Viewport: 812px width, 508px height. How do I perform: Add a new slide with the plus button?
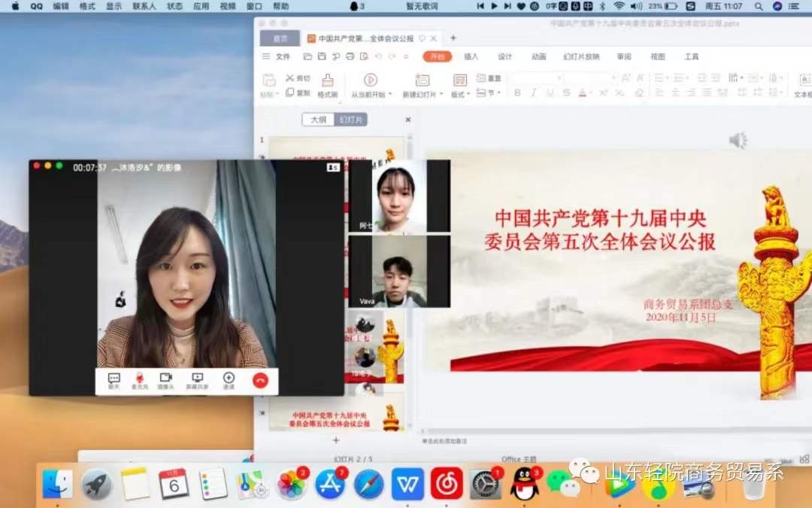(336, 440)
